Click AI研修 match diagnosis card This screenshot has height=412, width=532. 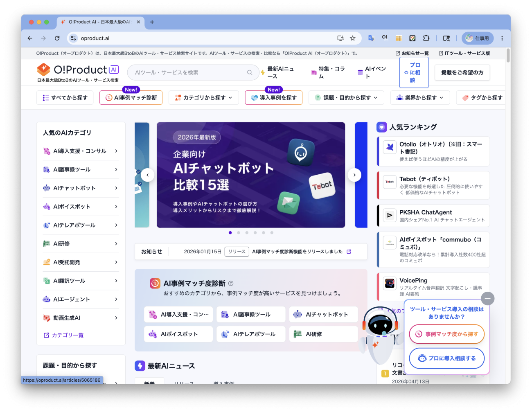[x=323, y=334]
